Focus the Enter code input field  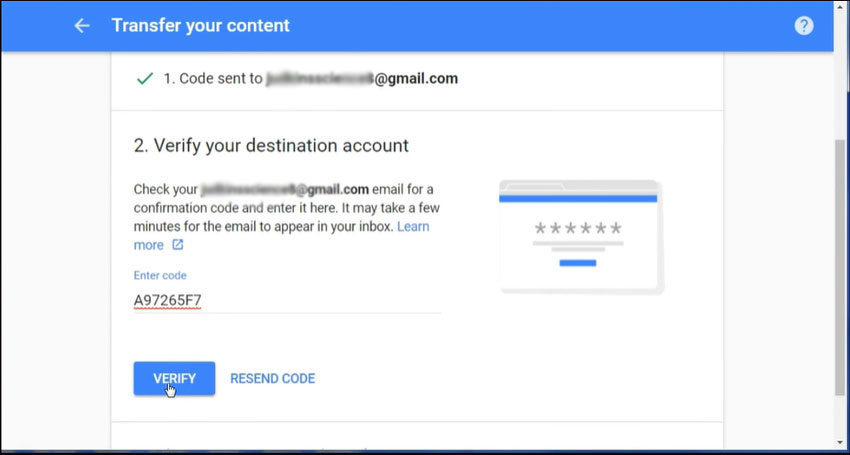(x=287, y=300)
